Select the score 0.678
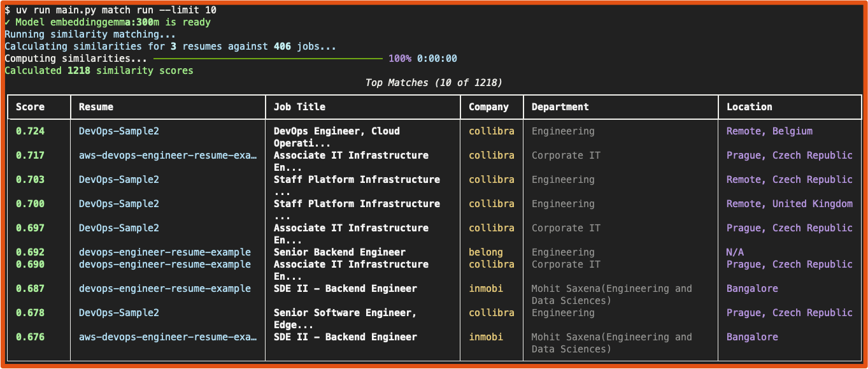868x369 pixels. click(30, 313)
